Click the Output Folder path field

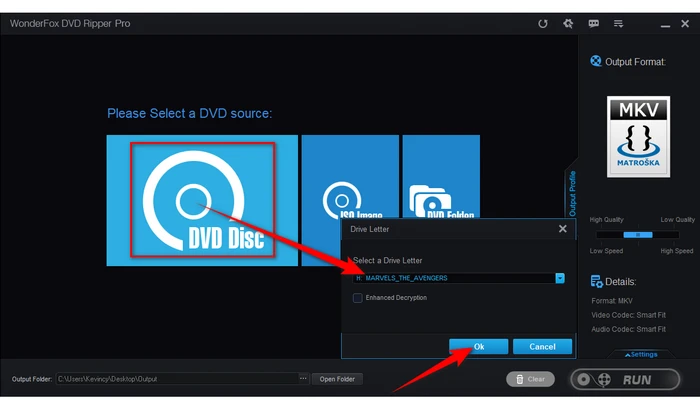[177, 379]
